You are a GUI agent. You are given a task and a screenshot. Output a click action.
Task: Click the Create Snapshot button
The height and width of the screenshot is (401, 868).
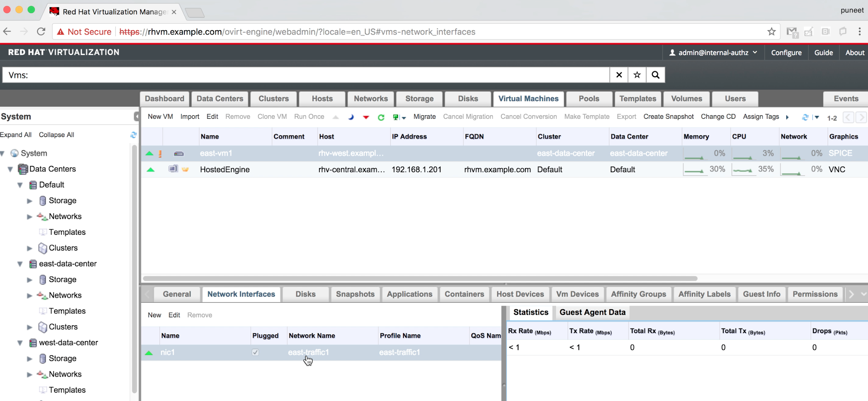(x=668, y=117)
